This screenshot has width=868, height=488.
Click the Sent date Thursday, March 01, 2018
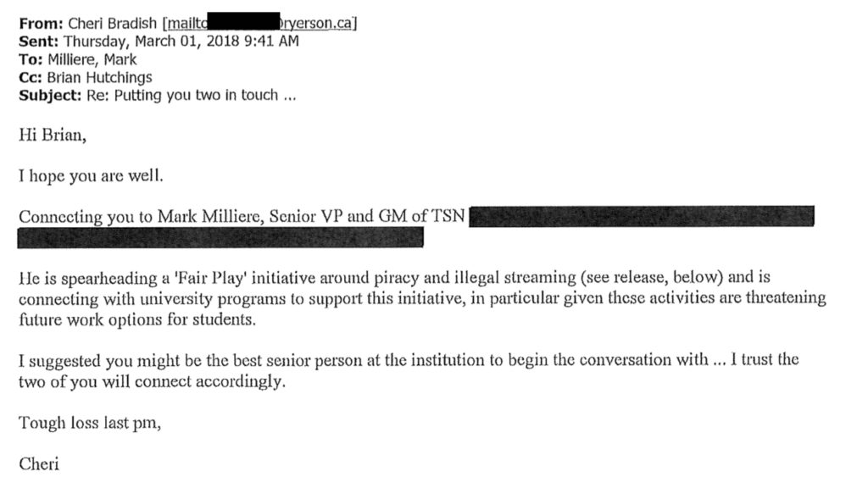151,42
